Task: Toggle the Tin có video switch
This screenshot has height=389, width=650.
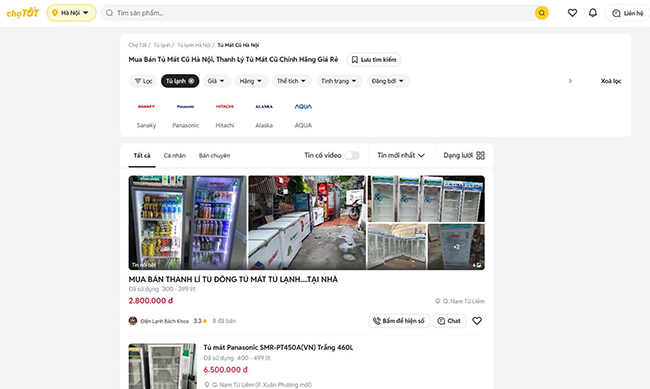Action: click(352, 156)
